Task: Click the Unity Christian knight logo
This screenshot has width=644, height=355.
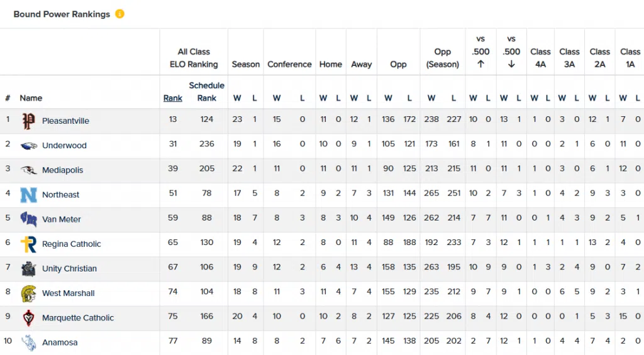Action: (28, 268)
